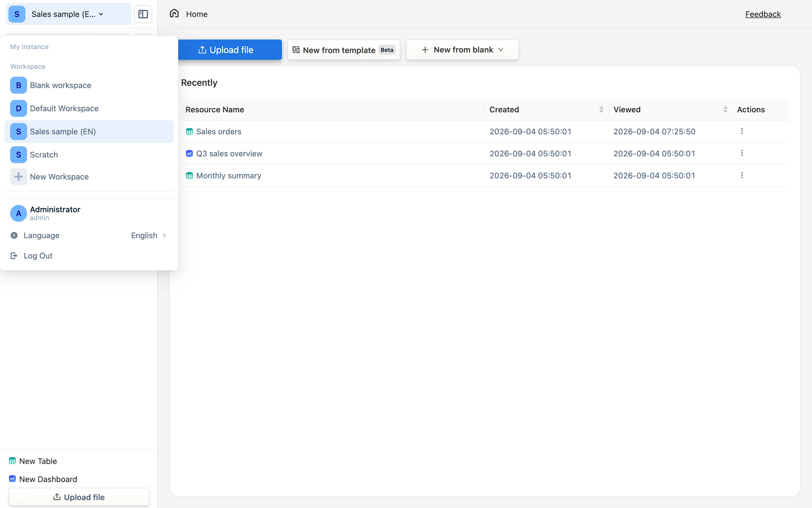Open actions menu for Q3 sales overview
The image size is (812, 508).
(742, 153)
